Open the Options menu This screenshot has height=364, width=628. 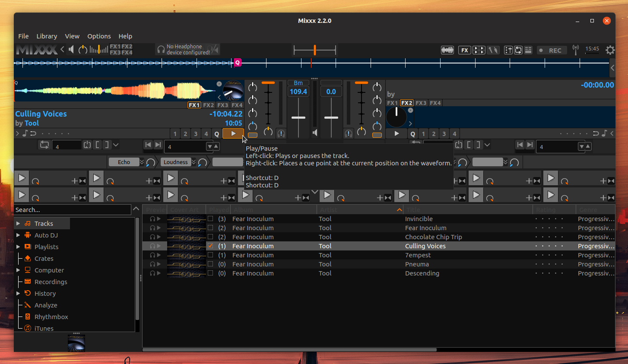[x=99, y=36]
